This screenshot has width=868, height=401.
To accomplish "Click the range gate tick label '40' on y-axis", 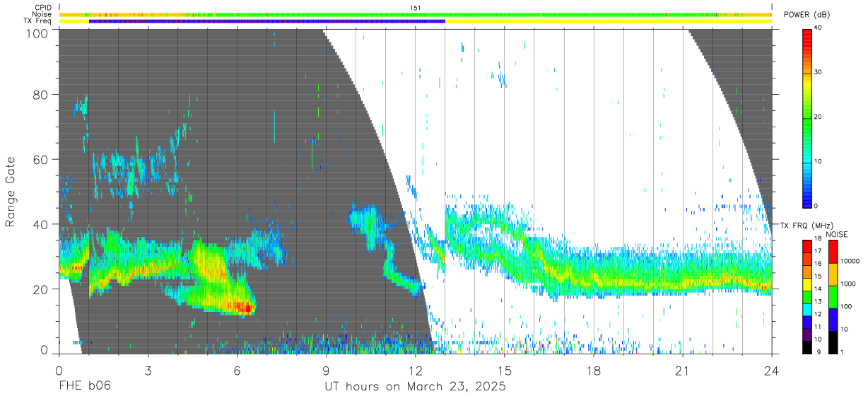I will [40, 224].
